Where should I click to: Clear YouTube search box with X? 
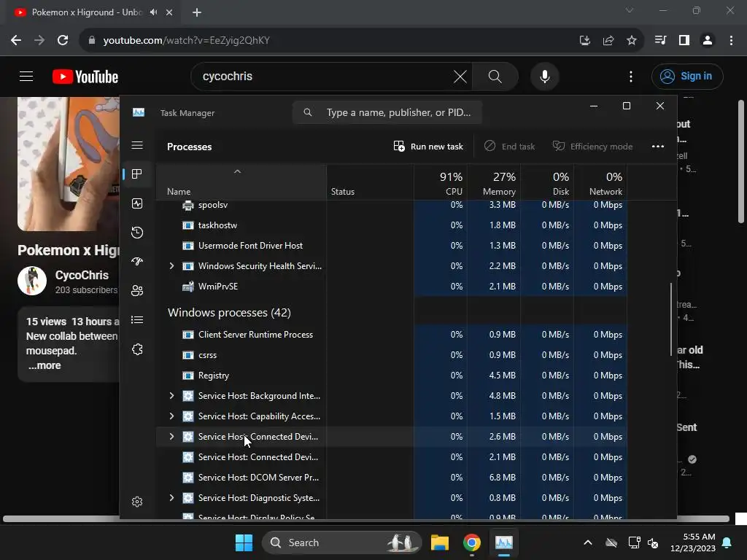[460, 76]
